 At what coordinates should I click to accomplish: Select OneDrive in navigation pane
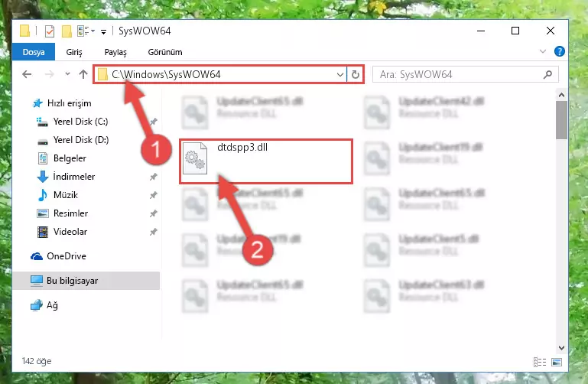click(67, 256)
